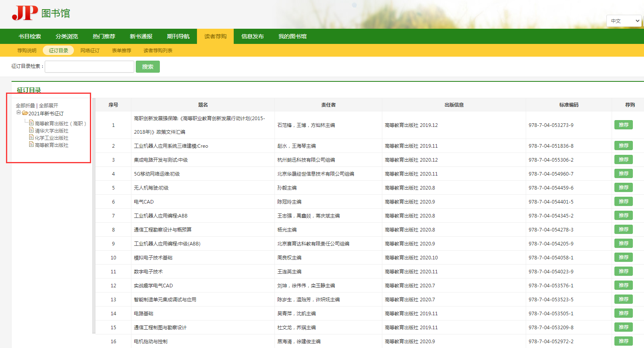Click 推荐 button for 电气CAD row
Viewport: 644px width, 348px height.
[x=623, y=202]
